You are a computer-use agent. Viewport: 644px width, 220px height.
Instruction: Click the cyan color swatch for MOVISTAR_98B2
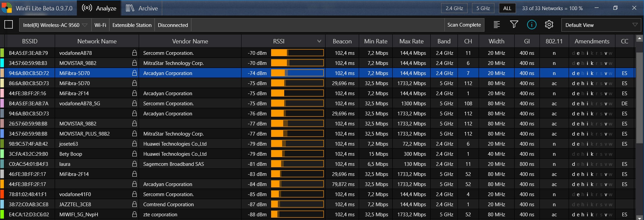pos(2,63)
